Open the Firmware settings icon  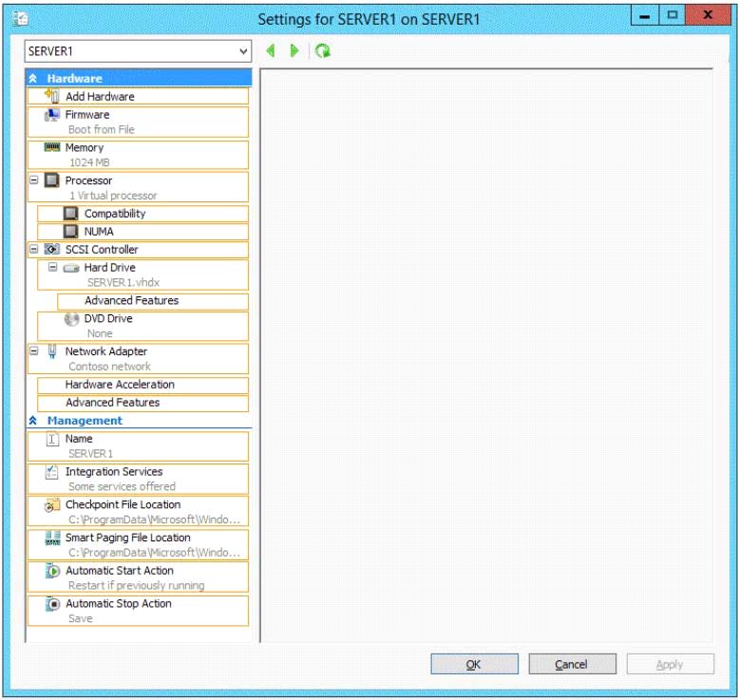coord(52,115)
